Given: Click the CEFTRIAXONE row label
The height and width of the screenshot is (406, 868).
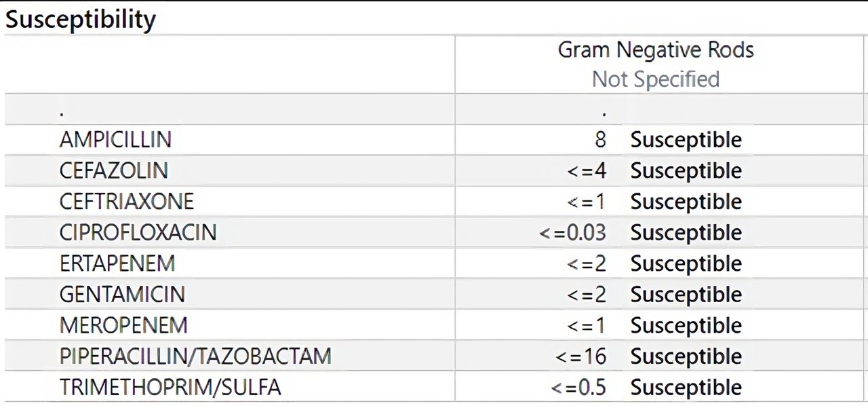Looking at the screenshot, I should click(x=127, y=202).
